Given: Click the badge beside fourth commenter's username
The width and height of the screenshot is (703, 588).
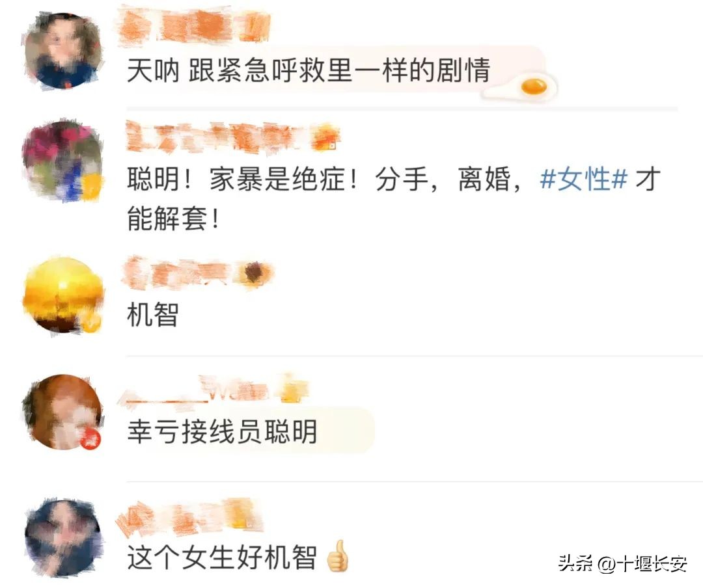Looking at the screenshot, I should point(292,388).
